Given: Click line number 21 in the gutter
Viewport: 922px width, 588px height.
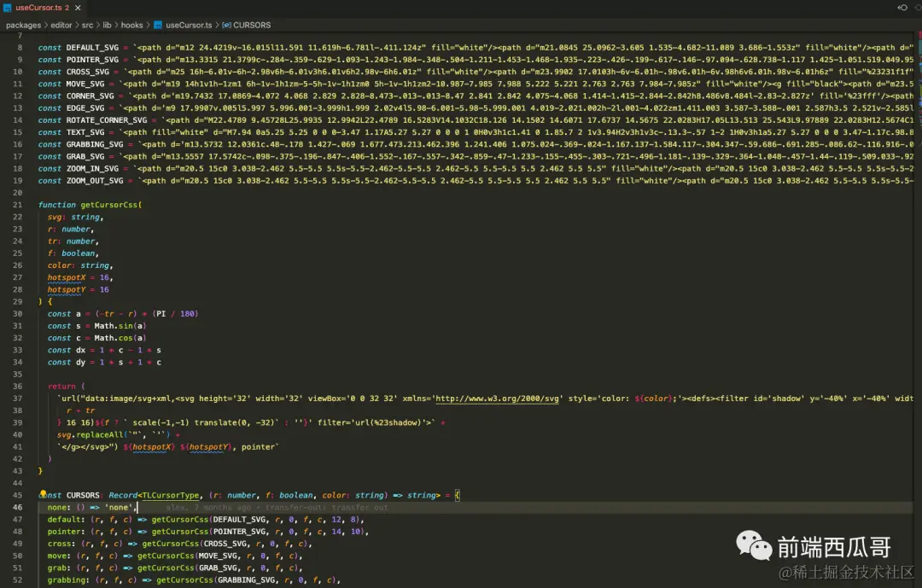Looking at the screenshot, I should pyautogui.click(x=18, y=205).
